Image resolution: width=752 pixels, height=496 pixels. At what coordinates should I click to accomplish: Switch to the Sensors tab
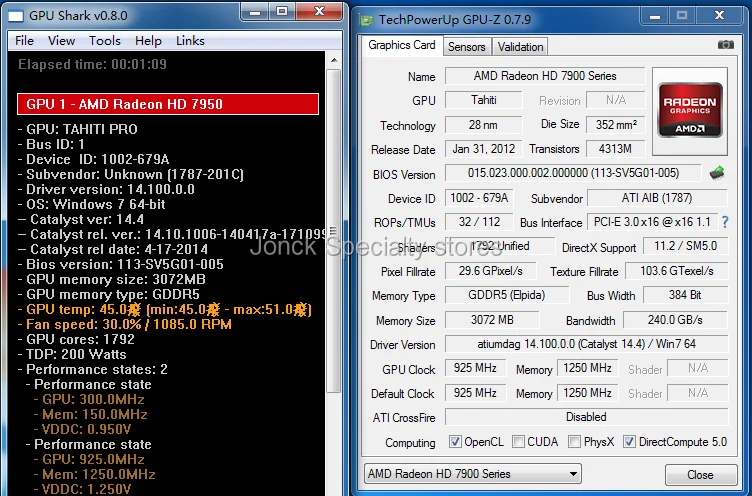[467, 47]
